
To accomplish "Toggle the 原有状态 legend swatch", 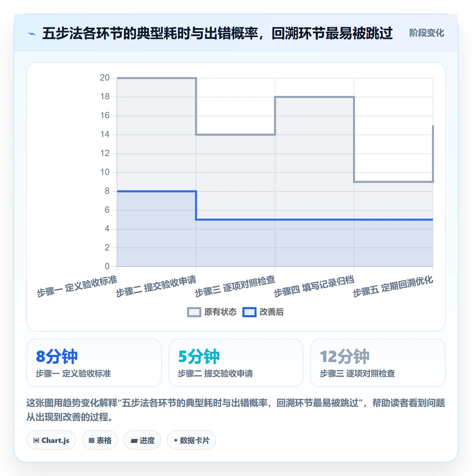I will pos(194,312).
